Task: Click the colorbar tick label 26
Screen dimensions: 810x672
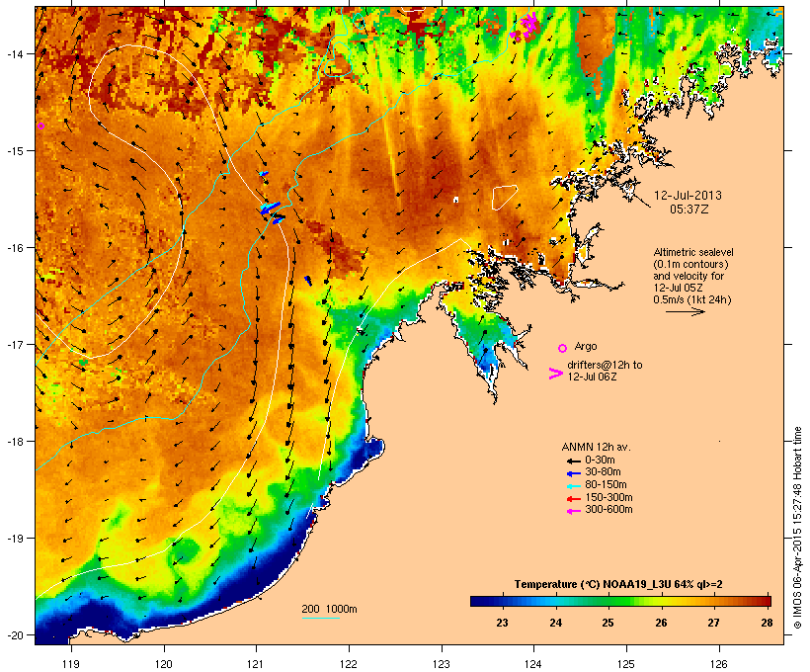Action: (661, 623)
